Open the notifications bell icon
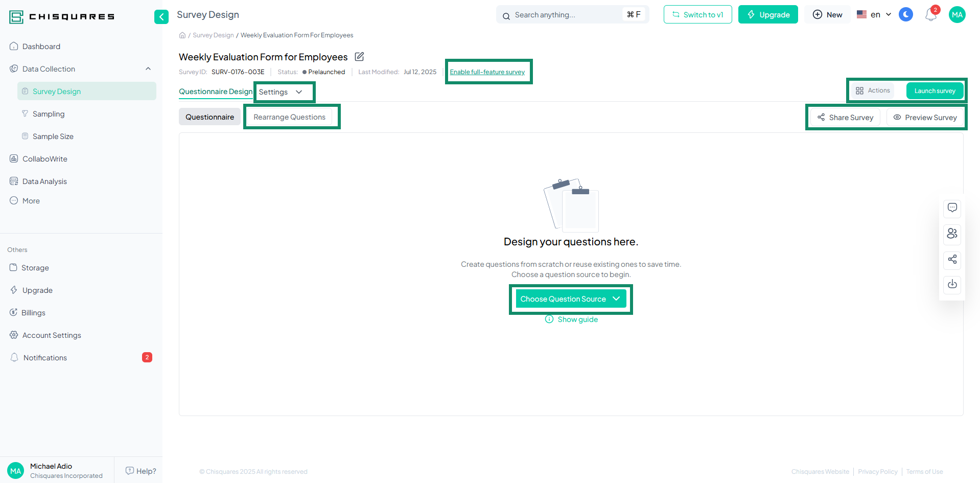 [930, 14]
